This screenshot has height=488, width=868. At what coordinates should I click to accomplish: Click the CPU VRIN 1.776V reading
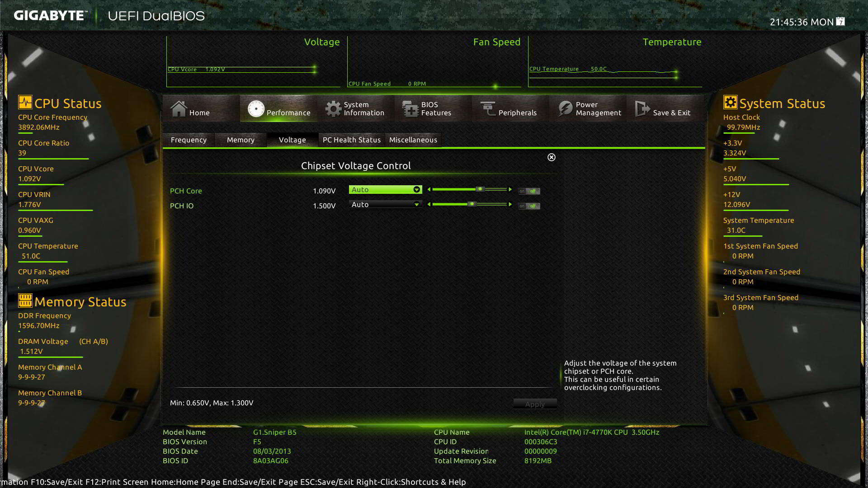point(29,204)
